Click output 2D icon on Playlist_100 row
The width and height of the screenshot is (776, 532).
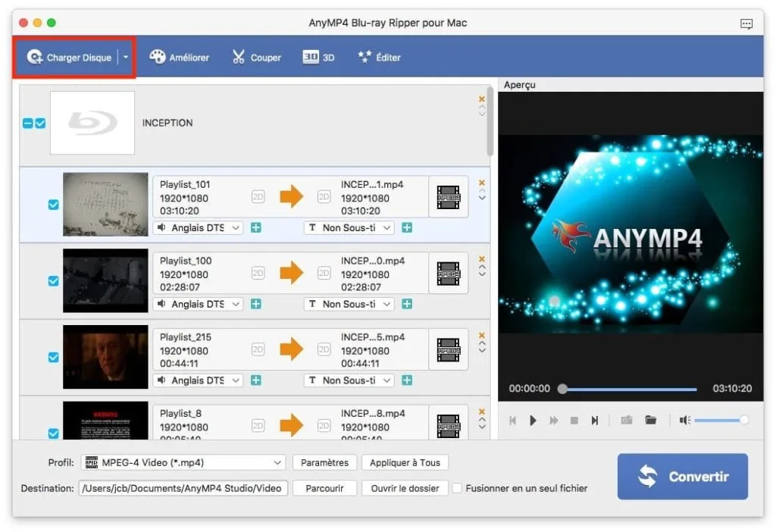(x=324, y=273)
